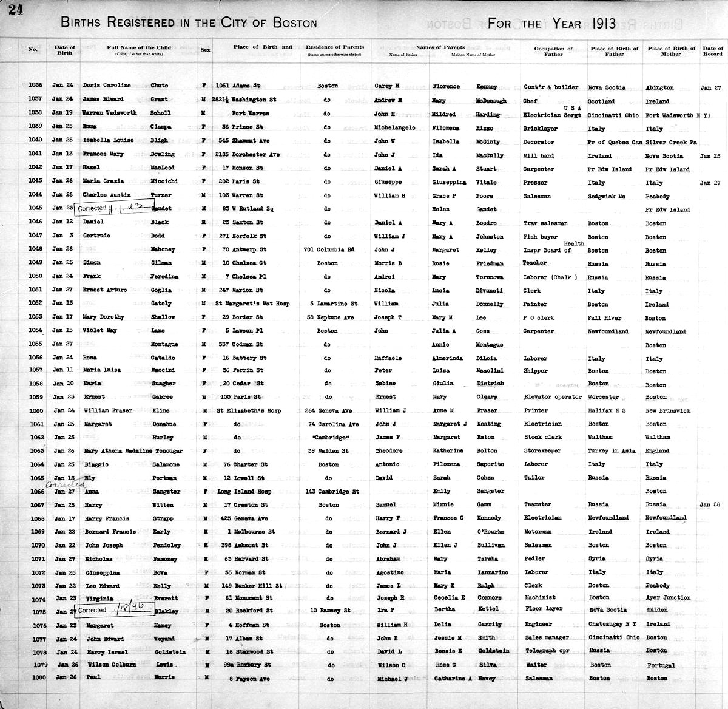Viewport: 728px width, 709px height.
Task: Click the occupation "Motorman"
Action: click(x=539, y=532)
